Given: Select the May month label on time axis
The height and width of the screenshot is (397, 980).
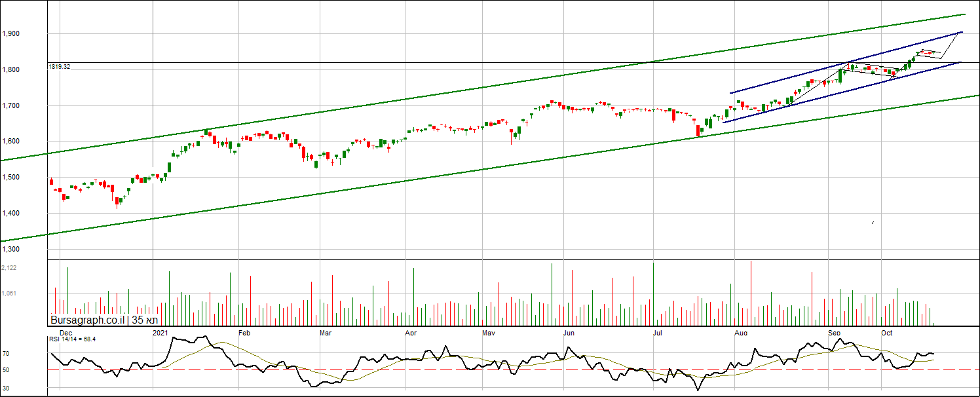Looking at the screenshot, I should click(x=489, y=333).
